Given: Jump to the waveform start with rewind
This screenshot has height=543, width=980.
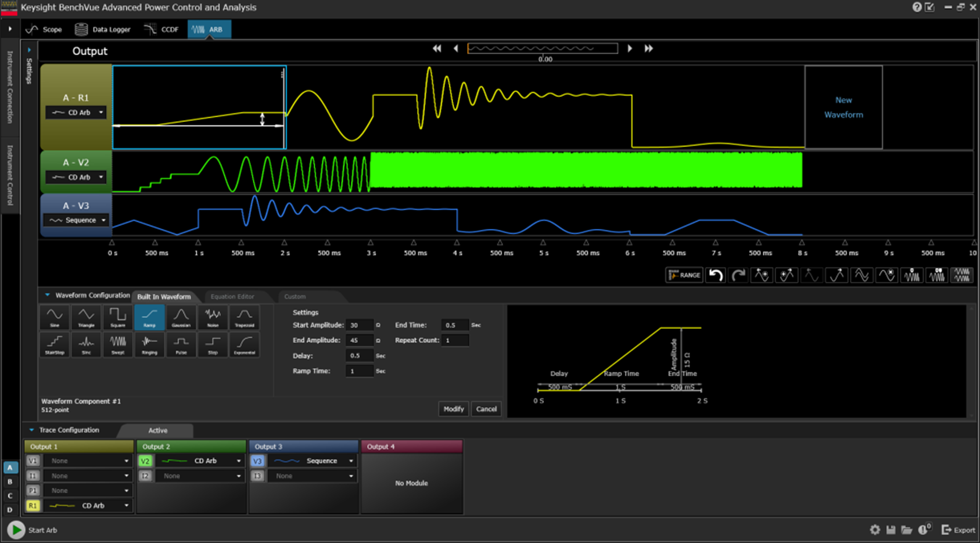Looking at the screenshot, I should click(x=437, y=49).
